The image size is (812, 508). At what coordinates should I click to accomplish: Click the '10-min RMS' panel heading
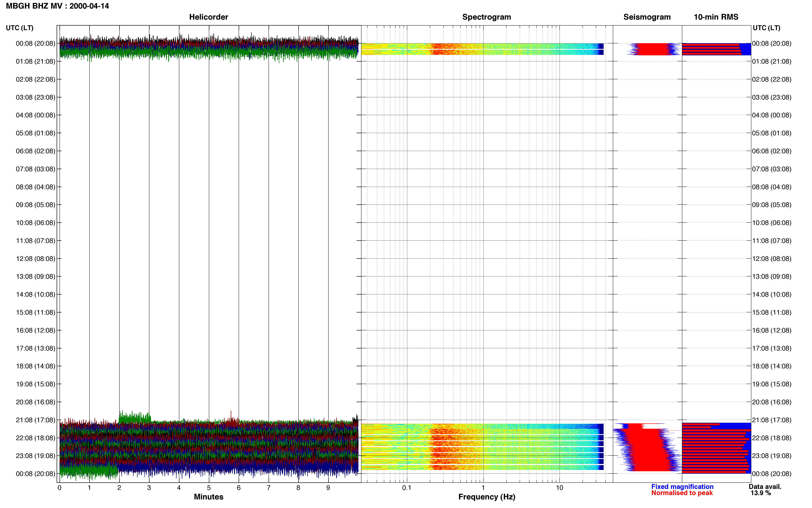pyautogui.click(x=716, y=17)
